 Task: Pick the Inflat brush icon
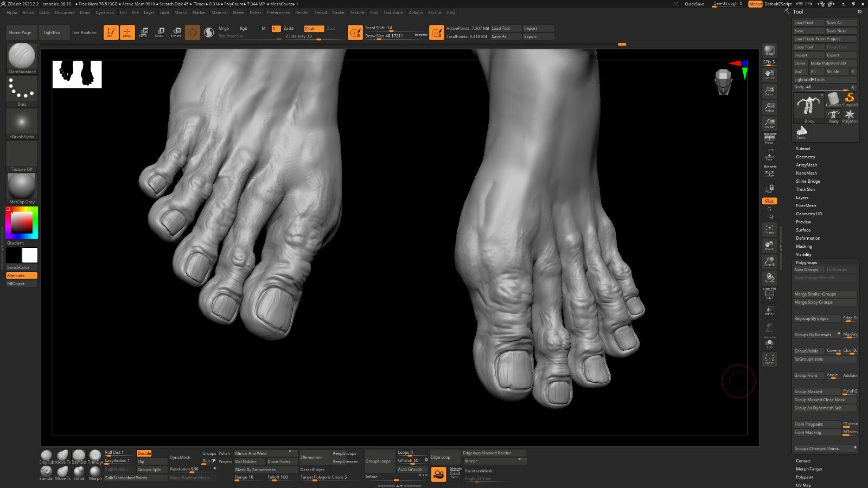79,472
